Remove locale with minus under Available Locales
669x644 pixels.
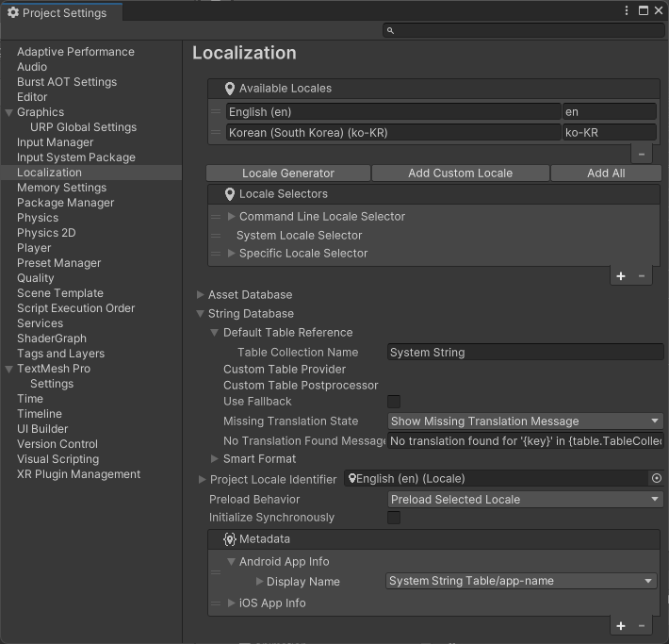click(x=642, y=155)
